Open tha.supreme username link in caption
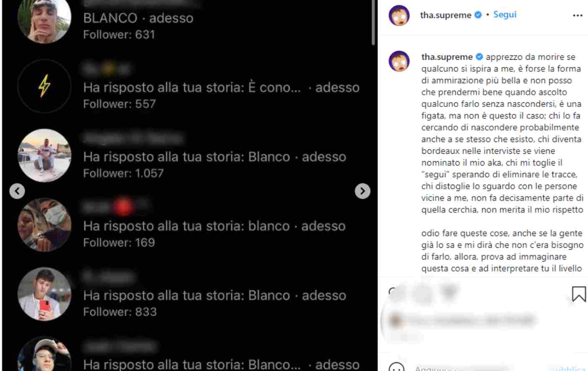 pos(447,57)
